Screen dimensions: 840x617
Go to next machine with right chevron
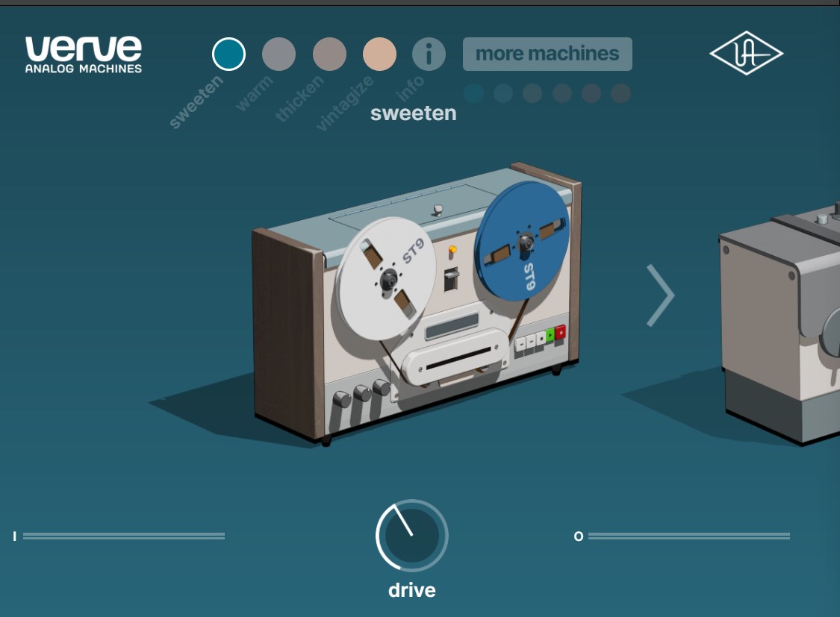tap(661, 295)
